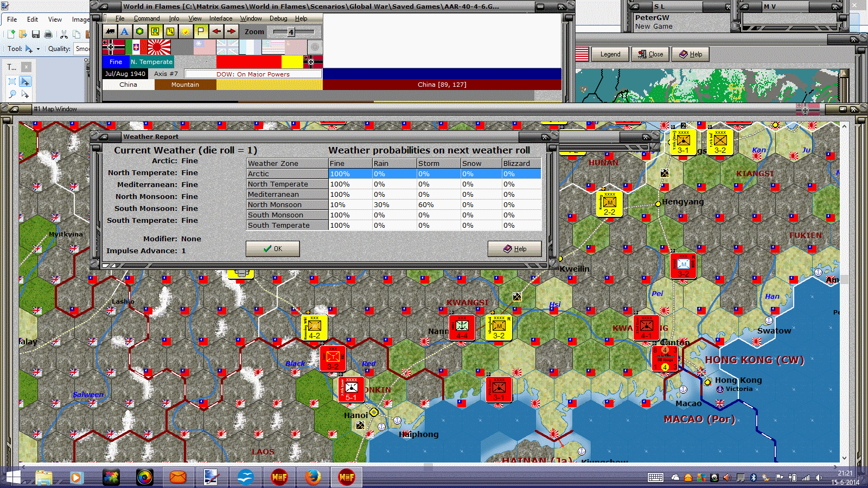Click the green hexagon toolbar icon
Viewport: 868px width, 488px height.
139,31
